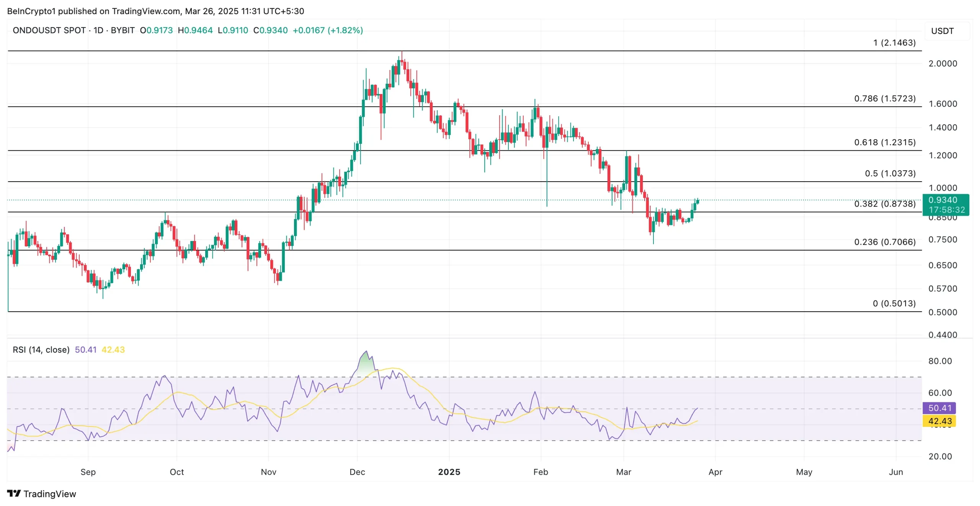The width and height of the screenshot is (980, 506).
Task: Click the TradingView logo icon
Action: point(14,493)
